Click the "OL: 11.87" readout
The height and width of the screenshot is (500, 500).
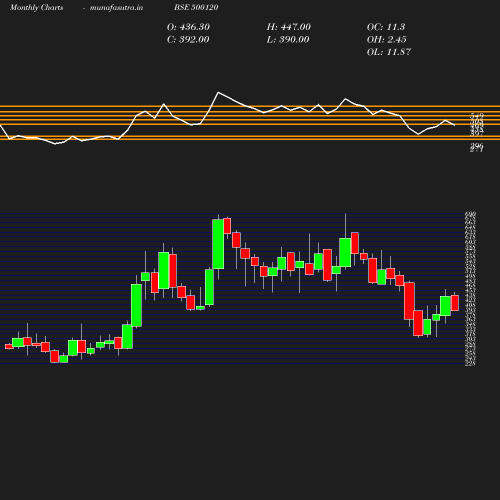click(389, 52)
